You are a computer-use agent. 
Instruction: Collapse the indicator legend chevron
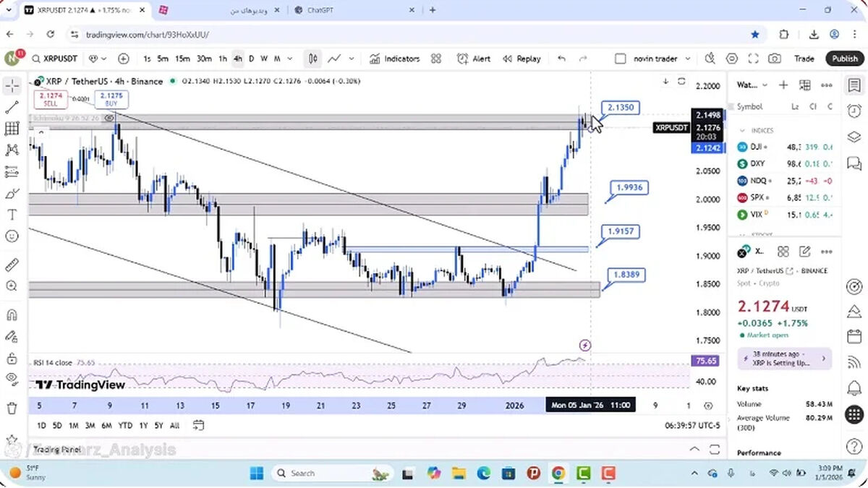(41, 132)
